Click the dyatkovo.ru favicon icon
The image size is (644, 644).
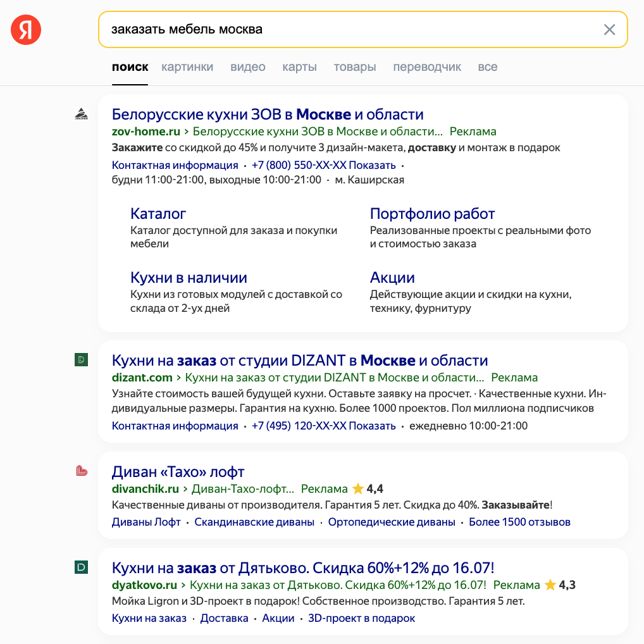(82, 567)
